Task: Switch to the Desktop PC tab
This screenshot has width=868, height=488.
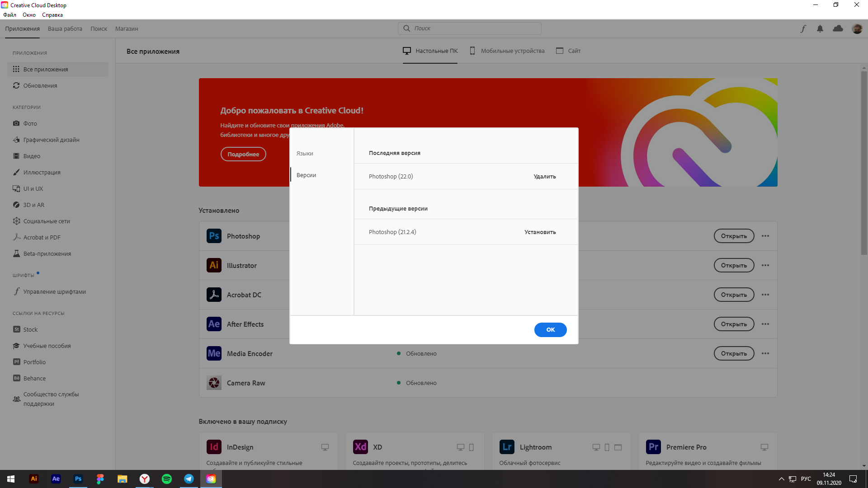Action: [430, 51]
